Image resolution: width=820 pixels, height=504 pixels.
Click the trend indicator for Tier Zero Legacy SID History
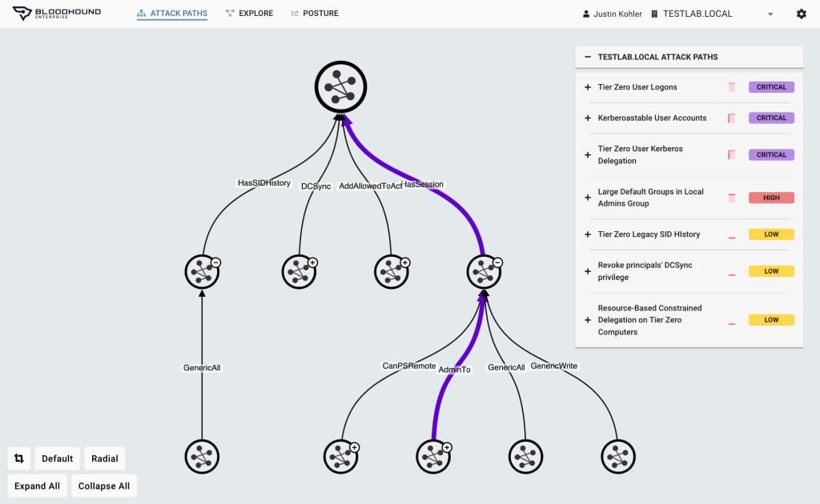pos(732,238)
